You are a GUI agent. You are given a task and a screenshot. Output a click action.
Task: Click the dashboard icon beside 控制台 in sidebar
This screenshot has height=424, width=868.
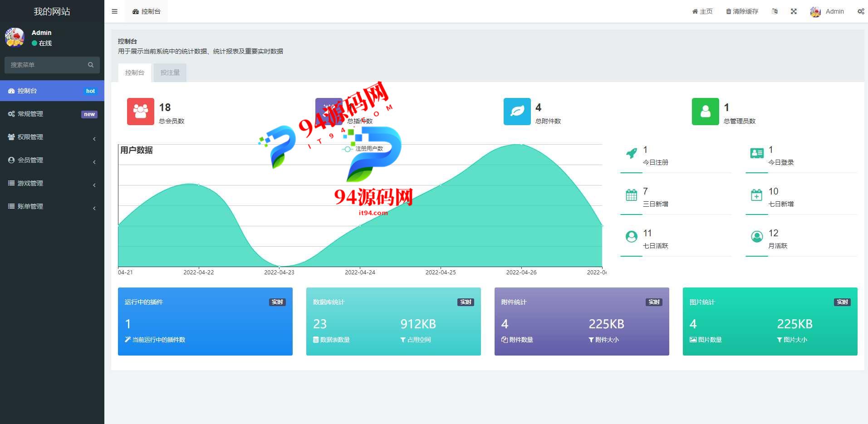click(11, 91)
